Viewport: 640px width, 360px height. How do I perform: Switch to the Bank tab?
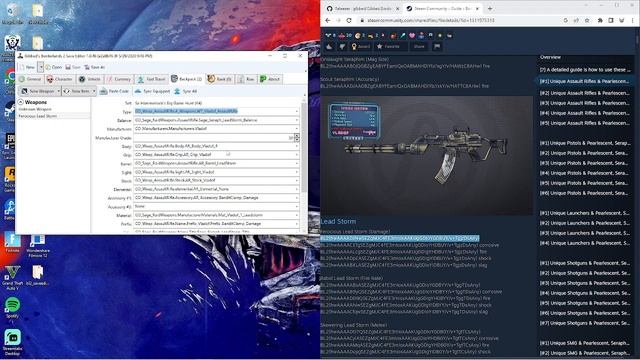pyautogui.click(x=220, y=79)
